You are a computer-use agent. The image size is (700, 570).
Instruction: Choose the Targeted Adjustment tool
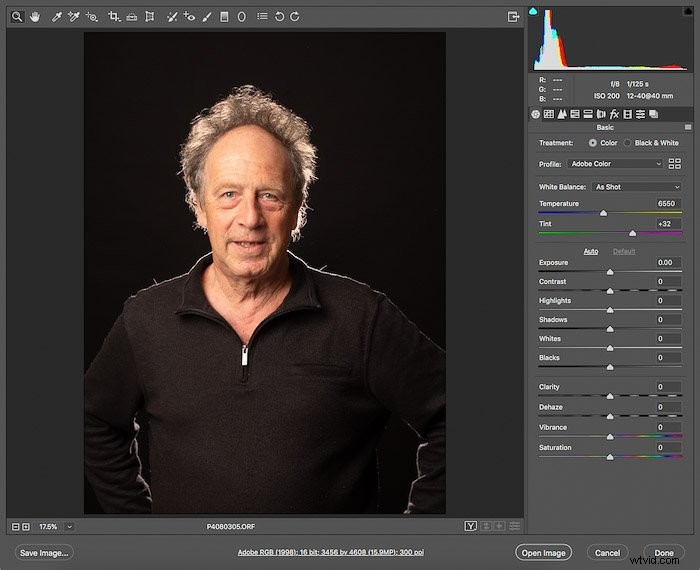pyautogui.click(x=92, y=17)
